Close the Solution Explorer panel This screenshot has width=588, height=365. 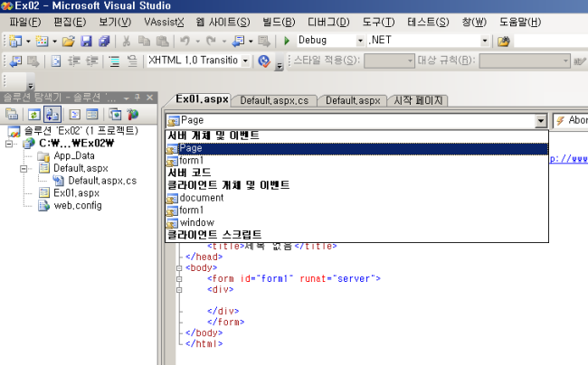[149, 96]
